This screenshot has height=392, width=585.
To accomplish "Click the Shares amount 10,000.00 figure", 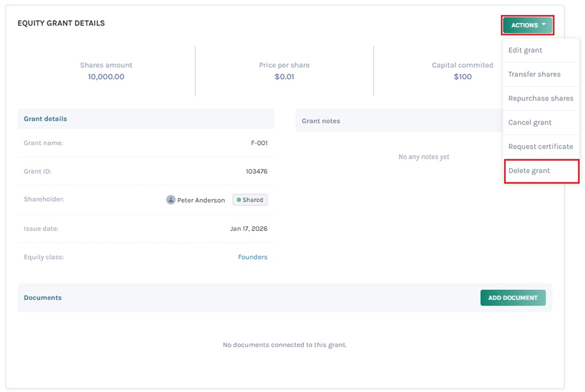I will pyautogui.click(x=106, y=77).
